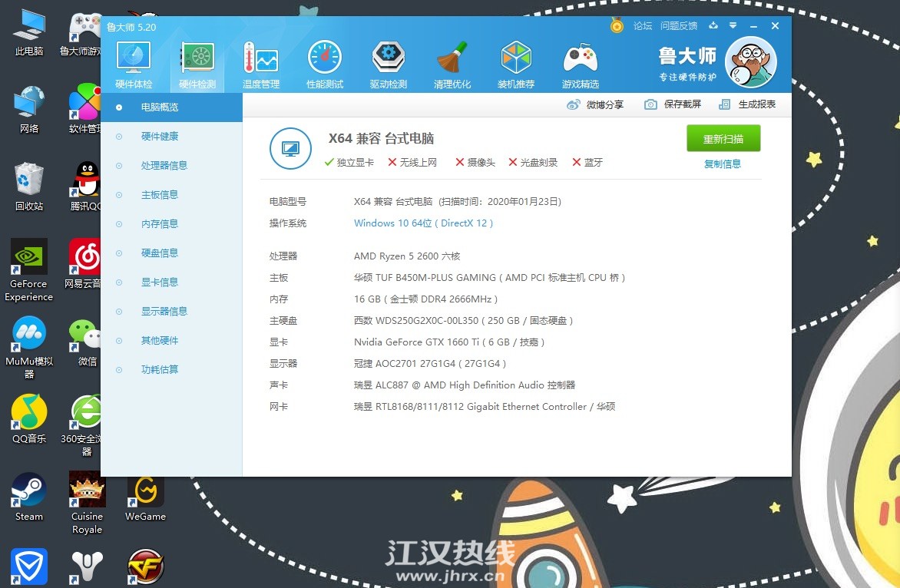Select the QQ音乐 desktop icon
The image size is (900, 588).
[x=28, y=419]
